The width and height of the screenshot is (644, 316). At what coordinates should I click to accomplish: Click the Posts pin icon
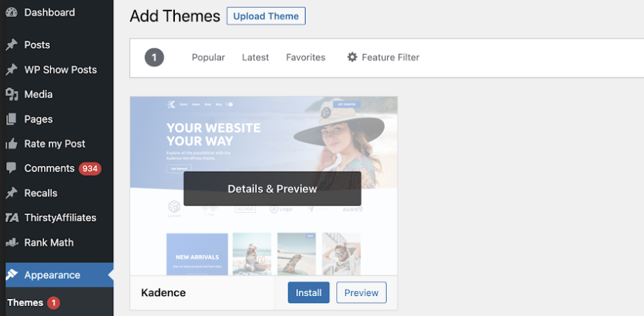(x=11, y=45)
